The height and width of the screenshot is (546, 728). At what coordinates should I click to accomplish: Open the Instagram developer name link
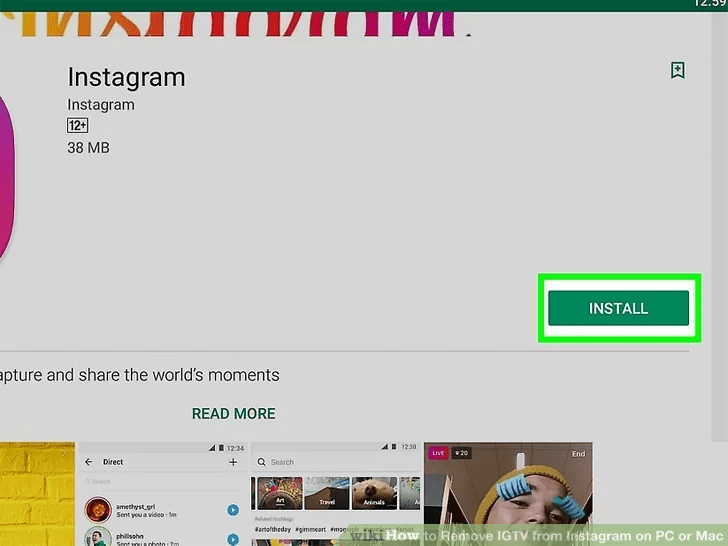tap(101, 105)
